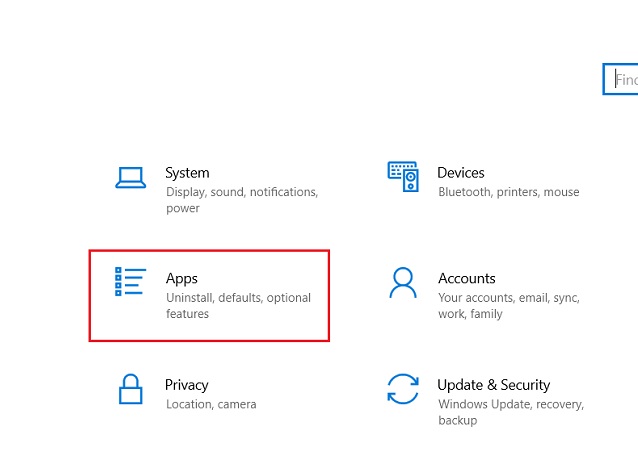
Task: Click the Apps list icon
Action: [130, 283]
